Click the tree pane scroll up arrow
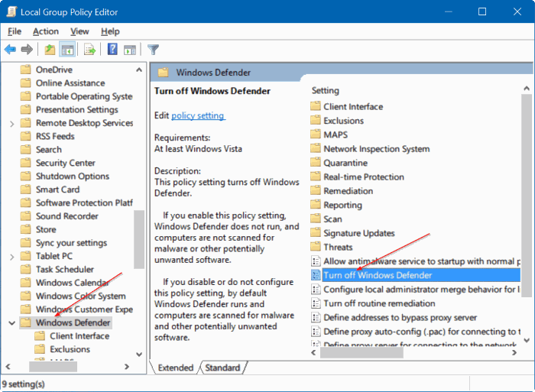 (139, 70)
